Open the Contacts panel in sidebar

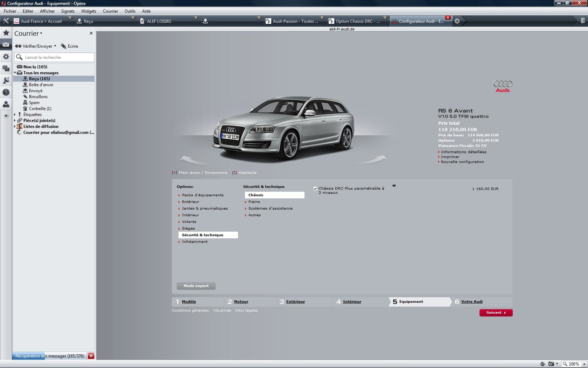(x=6, y=104)
